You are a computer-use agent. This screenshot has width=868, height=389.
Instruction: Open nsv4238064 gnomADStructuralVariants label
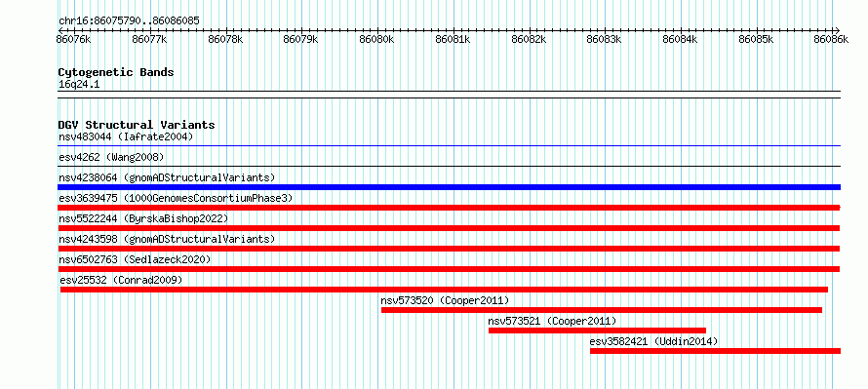(167, 177)
